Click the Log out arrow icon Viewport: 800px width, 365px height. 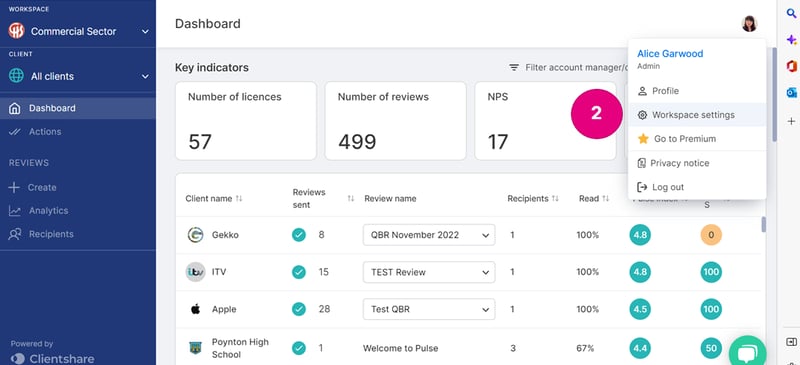642,187
